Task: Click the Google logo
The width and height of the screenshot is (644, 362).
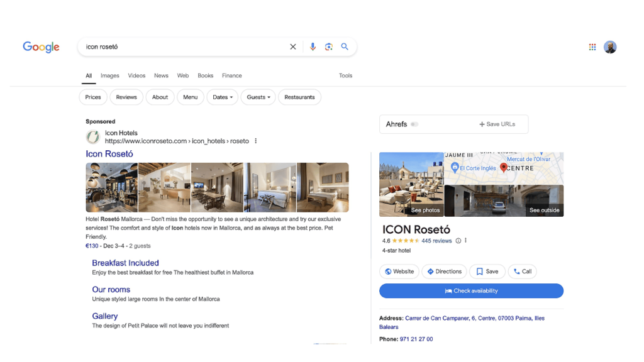Action: pos(41,47)
